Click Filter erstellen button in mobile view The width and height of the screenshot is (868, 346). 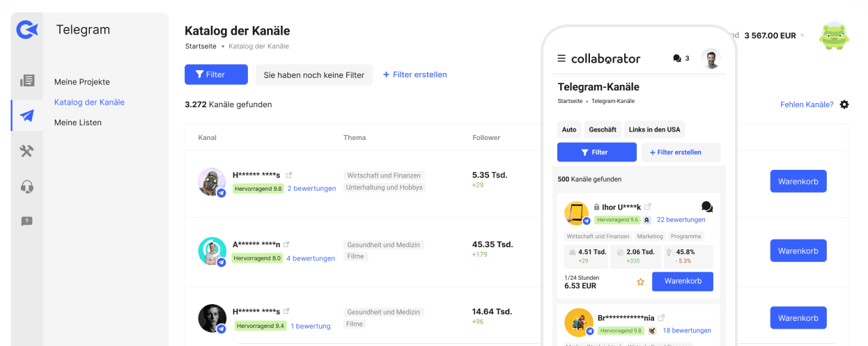681,152
